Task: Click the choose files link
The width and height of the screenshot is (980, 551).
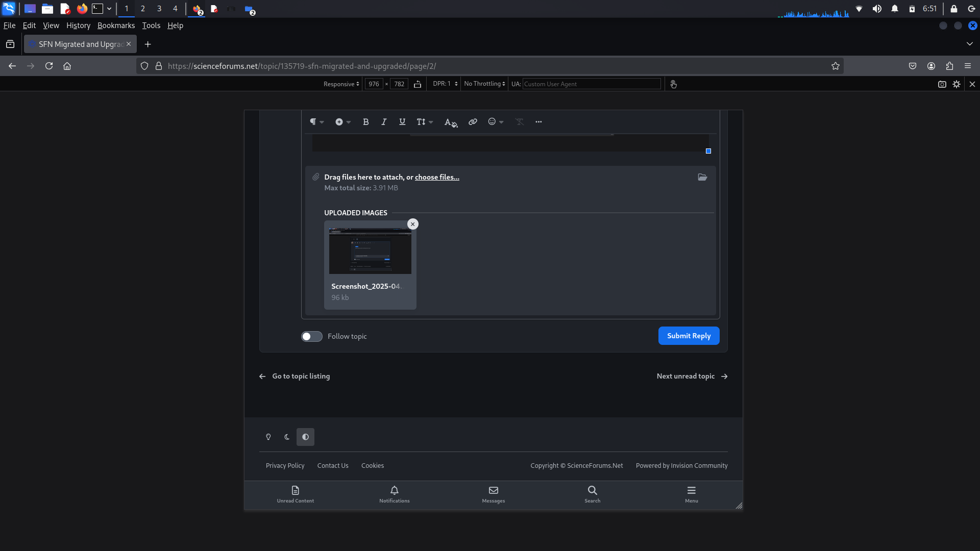Action: [437, 177]
